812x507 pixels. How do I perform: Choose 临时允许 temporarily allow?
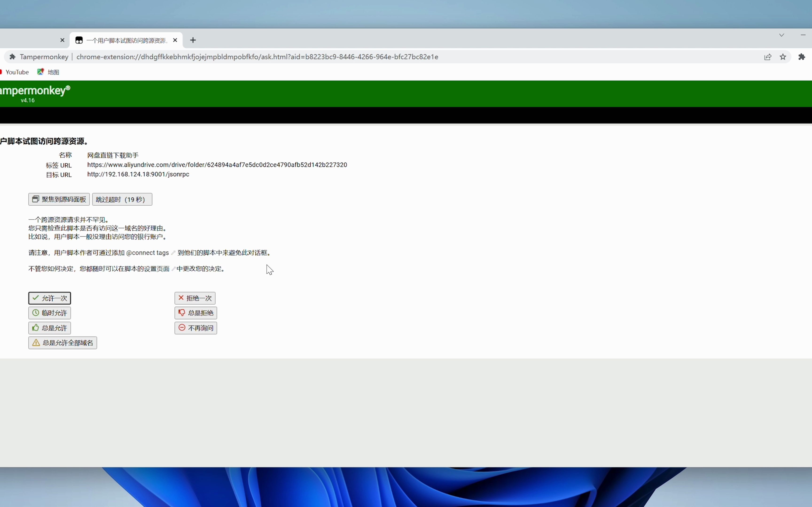[50, 313]
